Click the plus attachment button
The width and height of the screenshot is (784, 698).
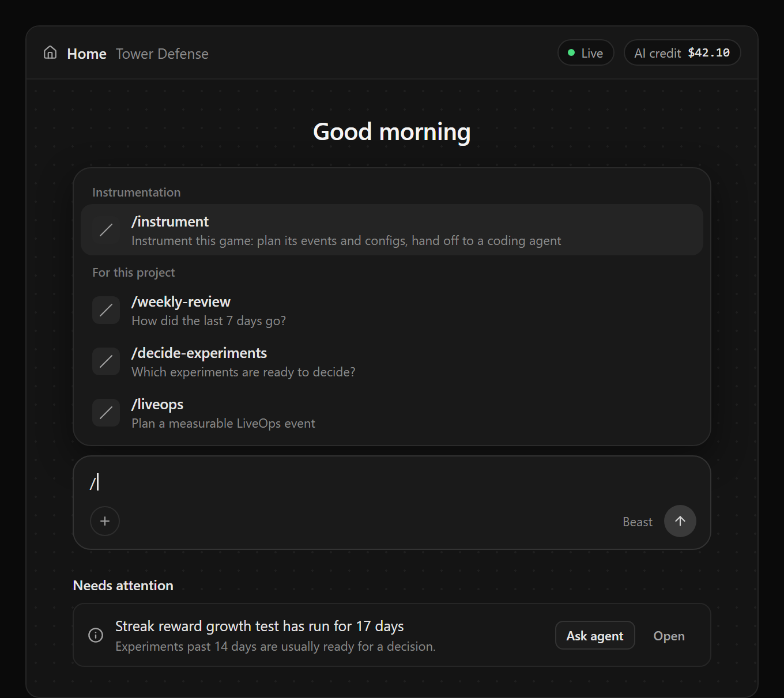[x=105, y=521]
